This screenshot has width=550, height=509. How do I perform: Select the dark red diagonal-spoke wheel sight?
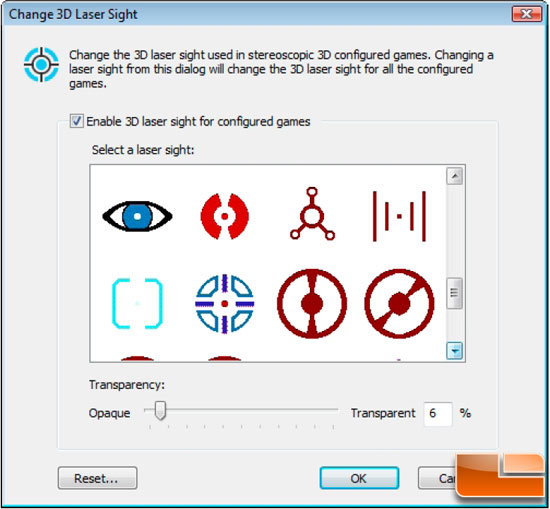click(x=399, y=303)
